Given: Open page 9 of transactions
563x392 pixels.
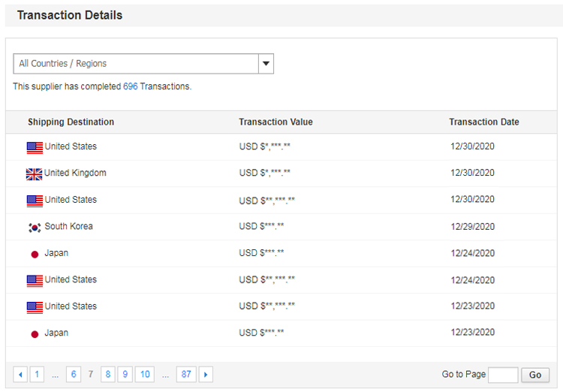Looking at the screenshot, I should coord(125,375).
